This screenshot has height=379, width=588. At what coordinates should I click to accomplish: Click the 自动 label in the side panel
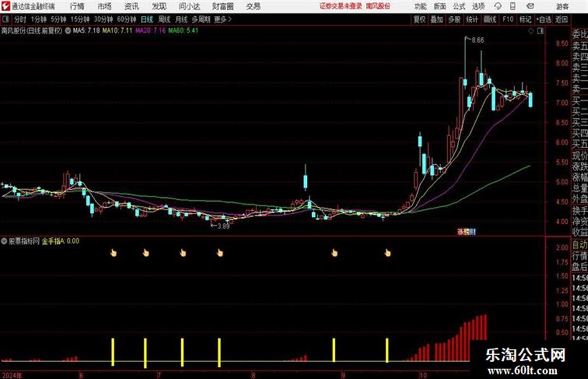580,245
